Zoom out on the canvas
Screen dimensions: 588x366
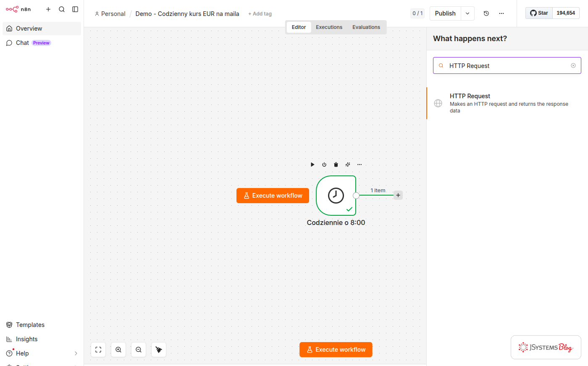139,350
